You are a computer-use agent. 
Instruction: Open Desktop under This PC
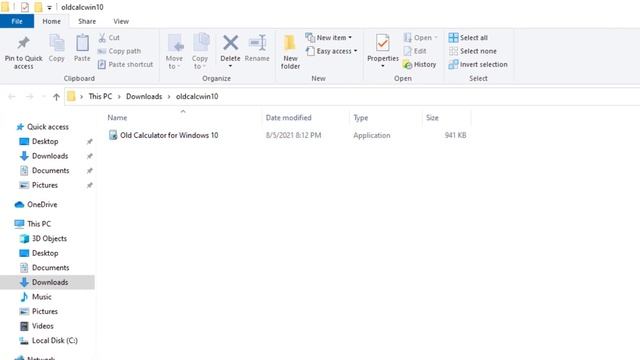[45, 253]
